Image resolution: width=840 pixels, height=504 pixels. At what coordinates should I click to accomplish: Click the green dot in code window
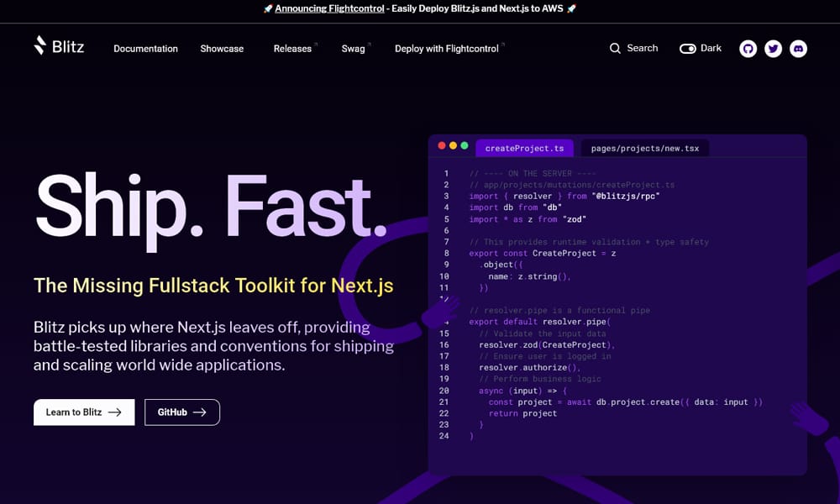(465, 145)
